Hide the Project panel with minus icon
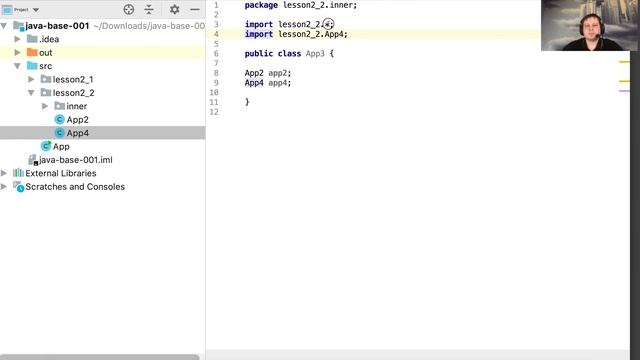This screenshot has height=360, width=640. tap(195, 9)
